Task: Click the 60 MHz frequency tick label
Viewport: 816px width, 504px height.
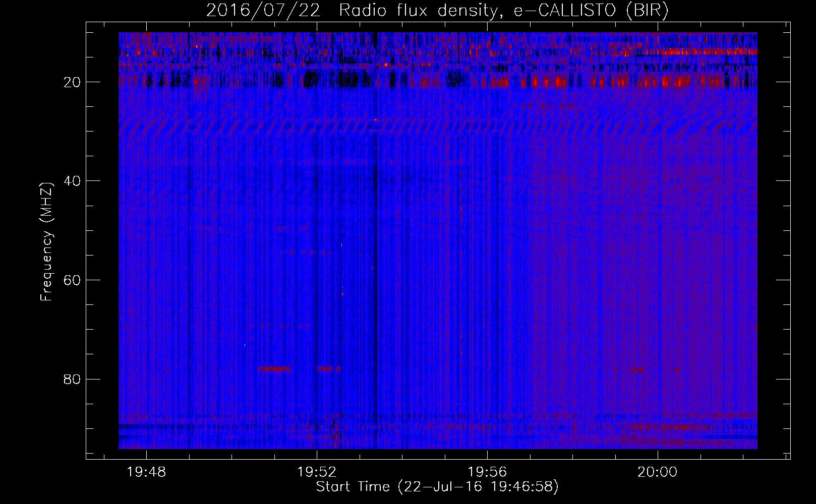Action: (73, 280)
